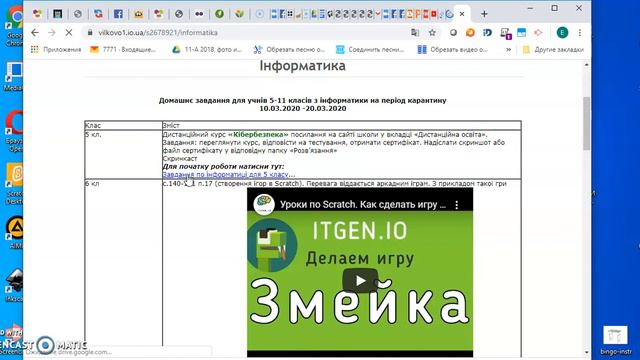Image resolution: width=640 pixels, height=360 pixels.
Task: Open the Обрезать песню bookmark
Action: [289, 49]
